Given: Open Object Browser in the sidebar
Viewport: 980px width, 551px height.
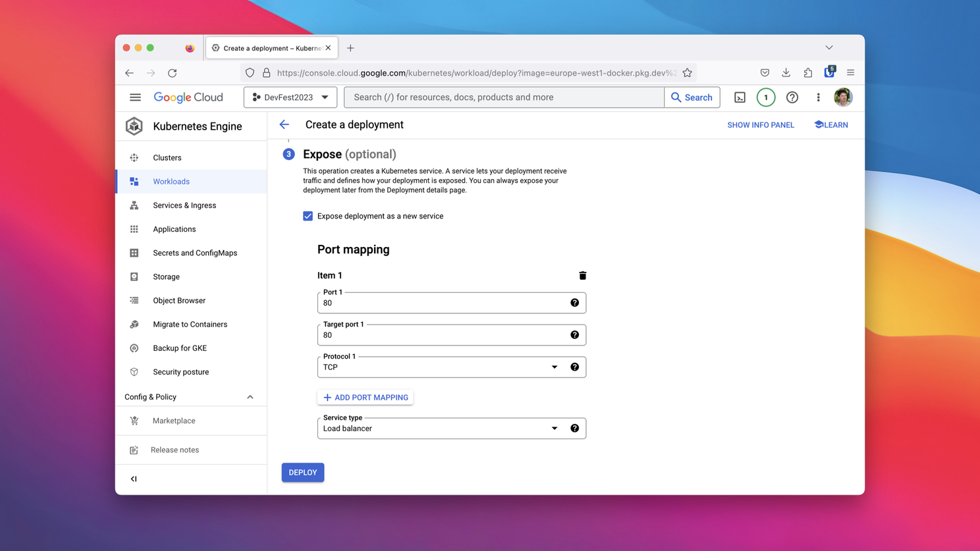Looking at the screenshot, I should click(x=191, y=300).
